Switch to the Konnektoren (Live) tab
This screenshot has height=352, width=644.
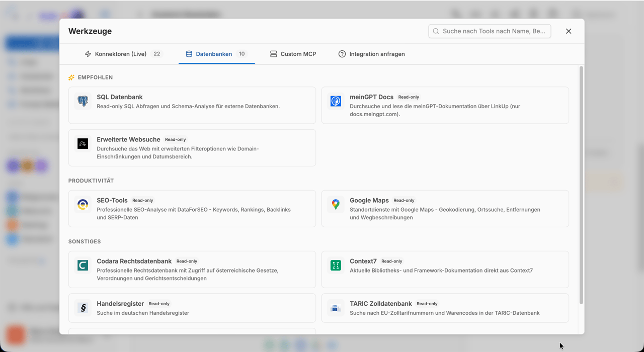click(124, 54)
